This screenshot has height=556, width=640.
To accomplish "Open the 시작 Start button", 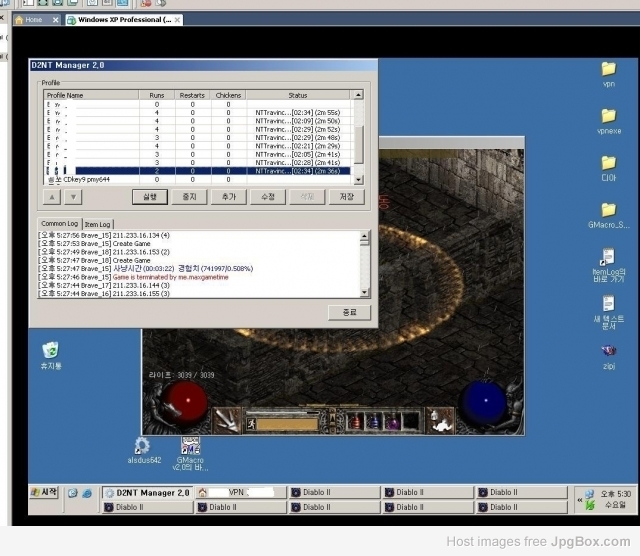I will coord(44,492).
